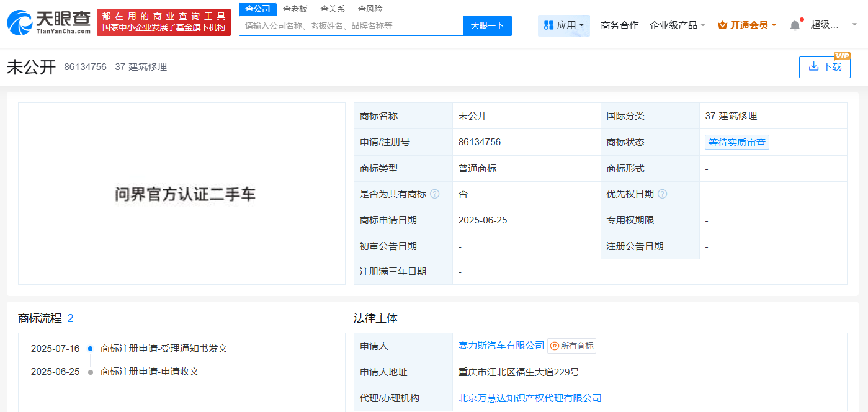Click the 商标流程 section heading
868x412 pixels.
[40, 318]
